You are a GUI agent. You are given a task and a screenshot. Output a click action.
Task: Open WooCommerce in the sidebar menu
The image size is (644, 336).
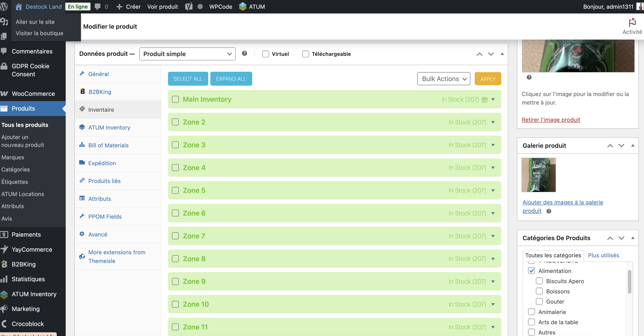pyautogui.click(x=33, y=94)
